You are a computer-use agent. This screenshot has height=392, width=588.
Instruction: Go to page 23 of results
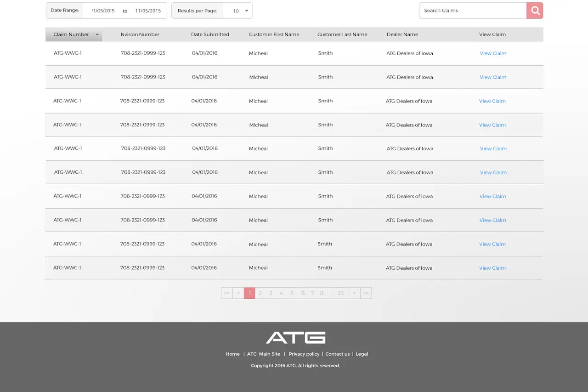[341, 293]
